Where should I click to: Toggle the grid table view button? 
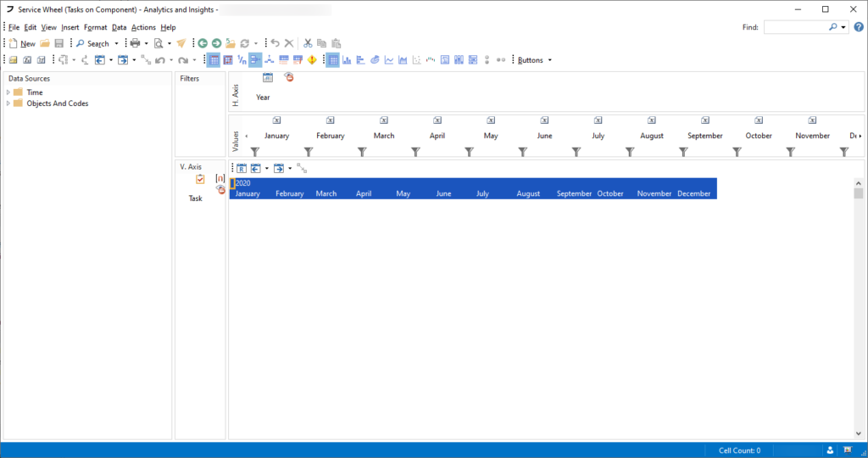(x=333, y=60)
